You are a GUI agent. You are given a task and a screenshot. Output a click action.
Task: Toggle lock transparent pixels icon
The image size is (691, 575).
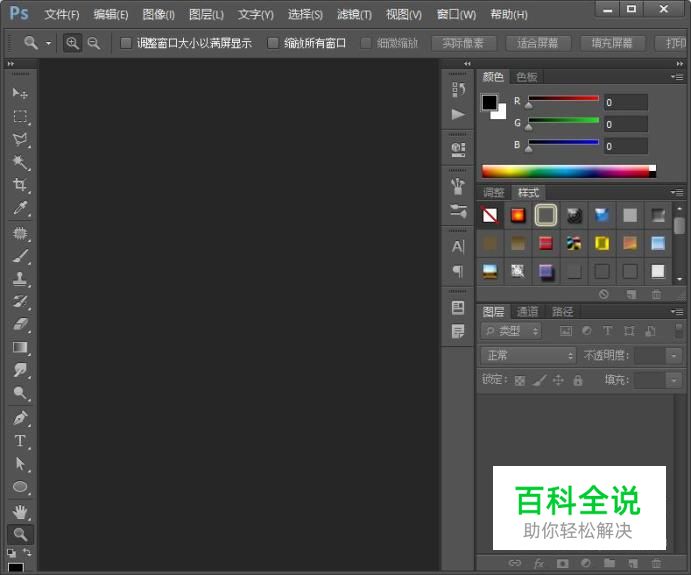point(520,380)
